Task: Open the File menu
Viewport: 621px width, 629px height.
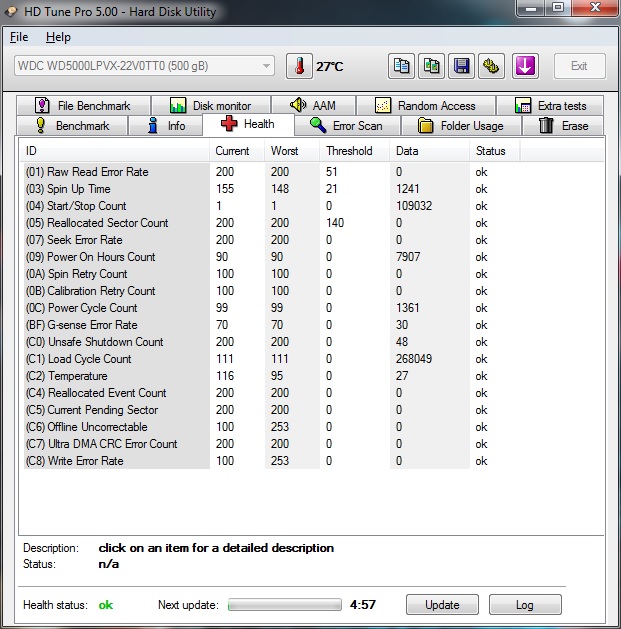Action: tap(19, 37)
